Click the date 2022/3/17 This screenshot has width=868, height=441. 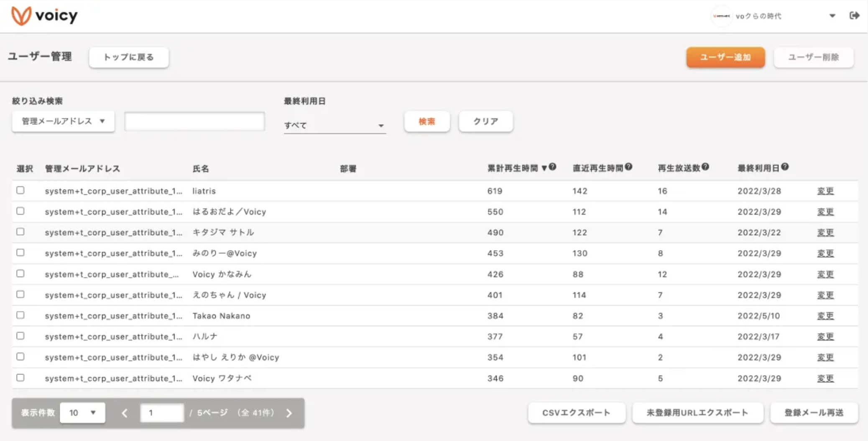(x=758, y=336)
